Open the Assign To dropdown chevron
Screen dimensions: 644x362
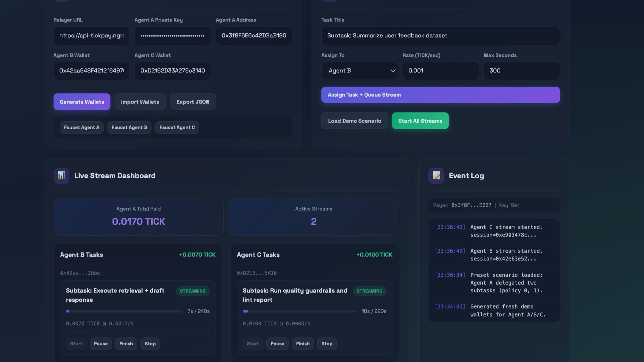[x=393, y=71]
